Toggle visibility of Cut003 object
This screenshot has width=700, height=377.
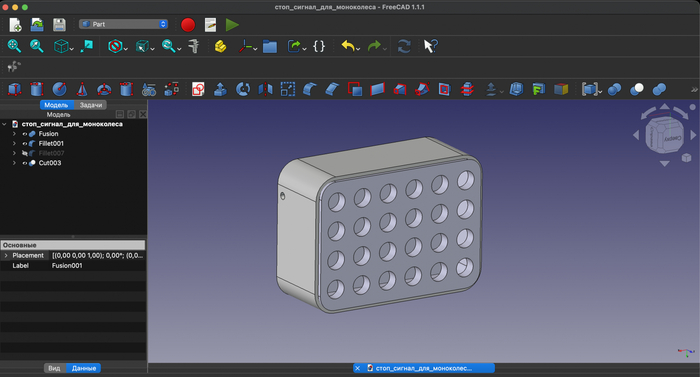(x=25, y=163)
